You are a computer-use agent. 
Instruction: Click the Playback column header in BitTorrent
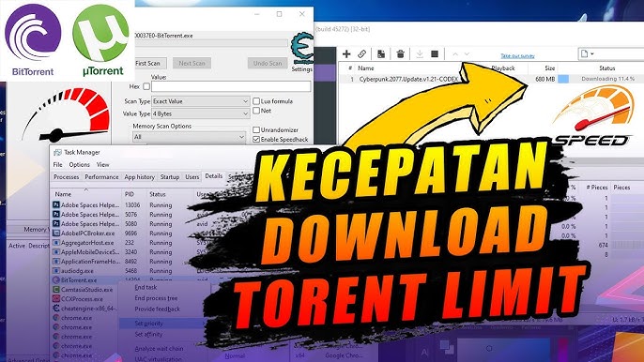(x=503, y=68)
